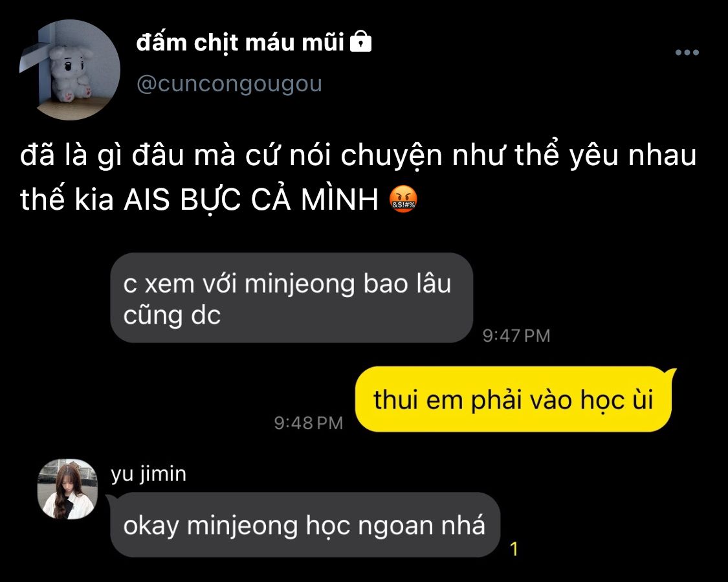Click the 9:48 PM message timestamp

tap(308, 423)
